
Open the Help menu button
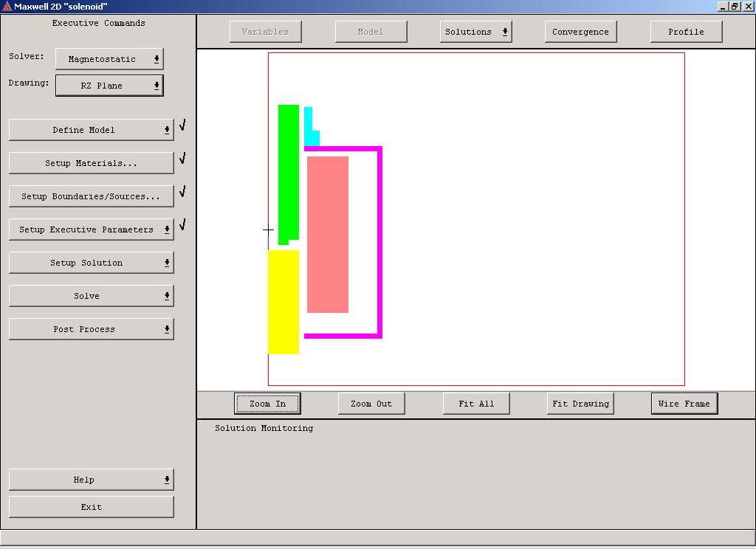[x=91, y=480]
